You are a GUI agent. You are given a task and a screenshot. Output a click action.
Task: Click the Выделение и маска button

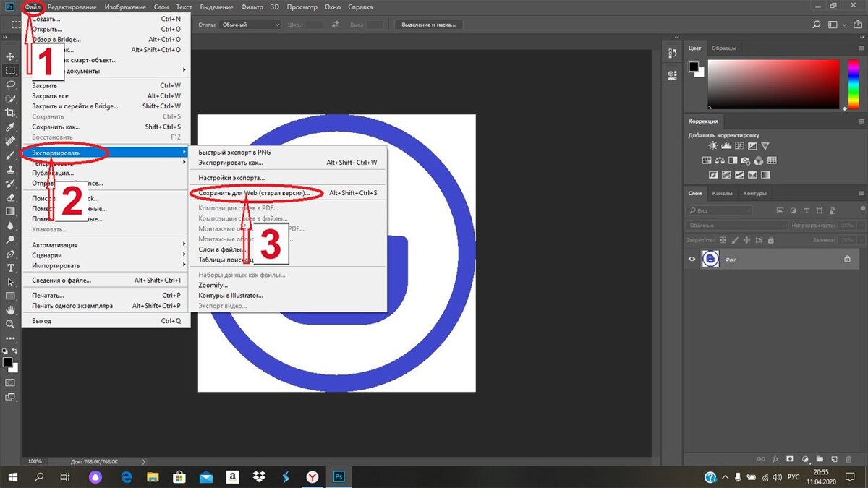point(429,25)
